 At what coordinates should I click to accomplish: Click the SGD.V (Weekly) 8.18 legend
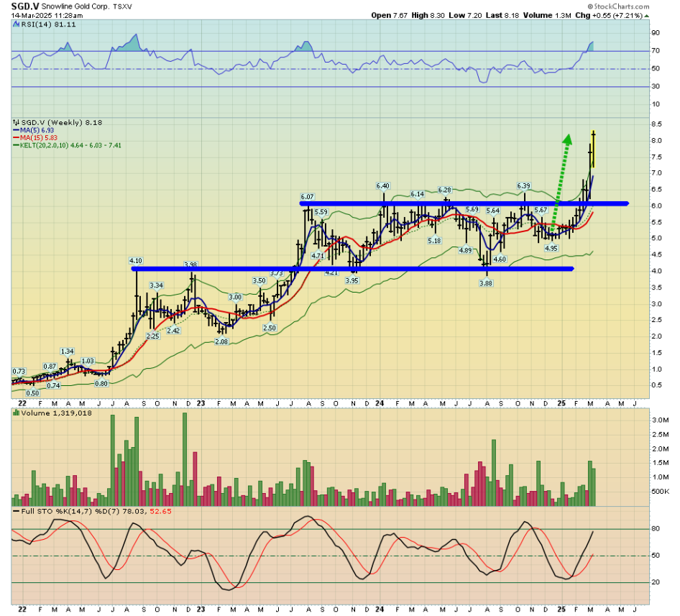pos(62,123)
